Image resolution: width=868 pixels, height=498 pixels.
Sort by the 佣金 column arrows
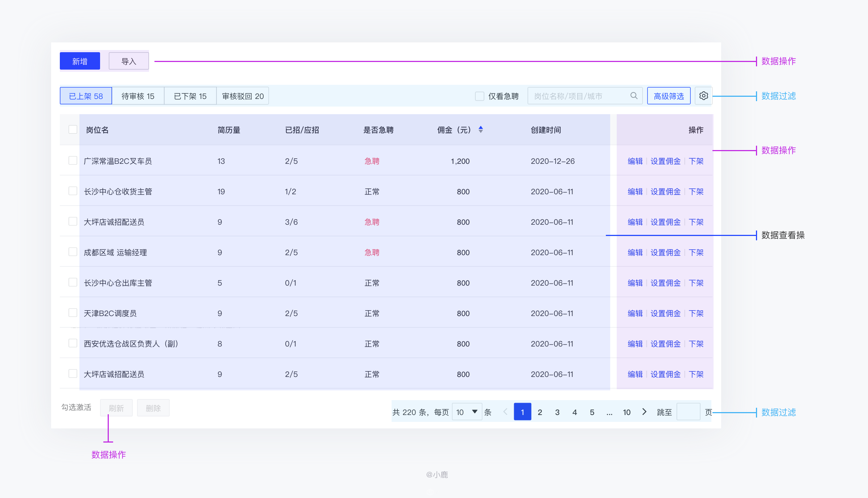click(x=481, y=130)
